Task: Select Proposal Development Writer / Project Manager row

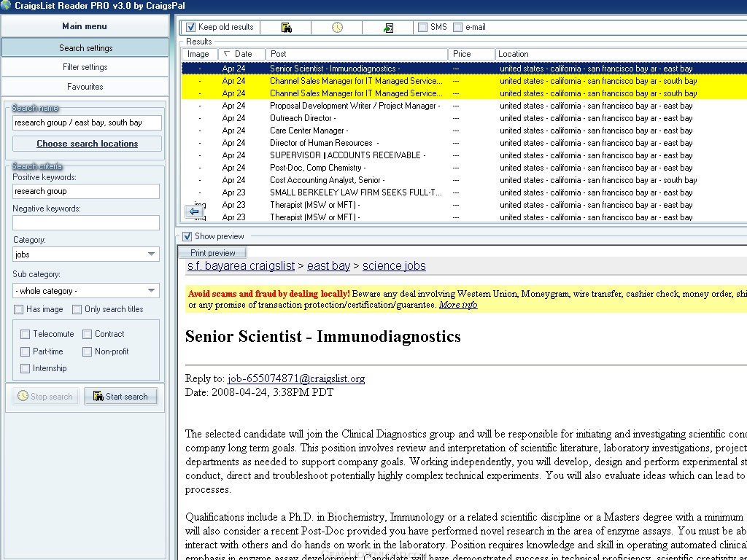Action: pos(464,106)
